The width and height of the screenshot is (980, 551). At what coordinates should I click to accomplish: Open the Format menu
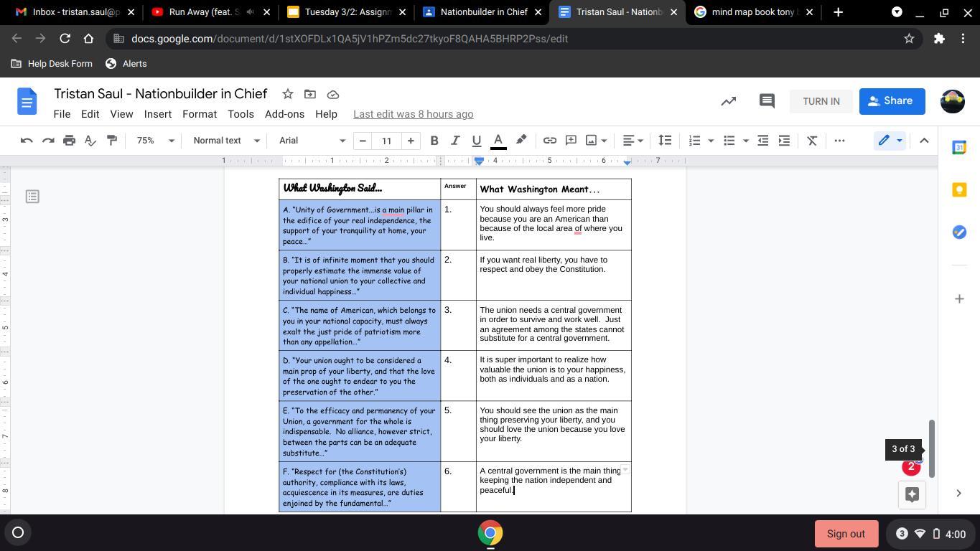click(x=200, y=114)
